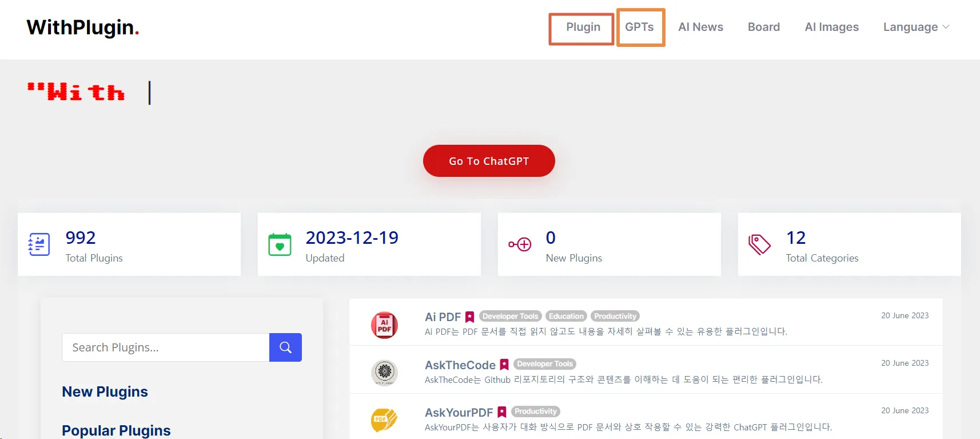The width and height of the screenshot is (980, 439).
Task: Open the Plugin menu item
Action: (583, 27)
